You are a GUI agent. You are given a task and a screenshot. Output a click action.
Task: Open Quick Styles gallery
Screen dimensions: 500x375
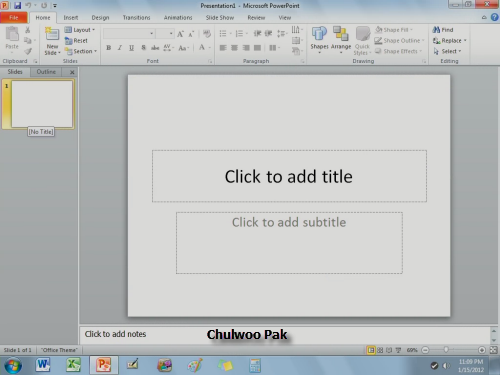click(362, 41)
